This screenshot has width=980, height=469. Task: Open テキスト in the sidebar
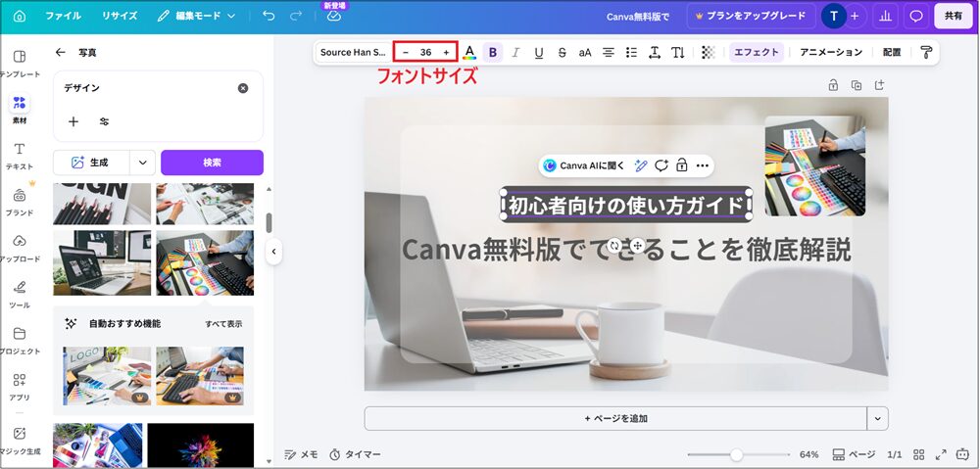[20, 156]
